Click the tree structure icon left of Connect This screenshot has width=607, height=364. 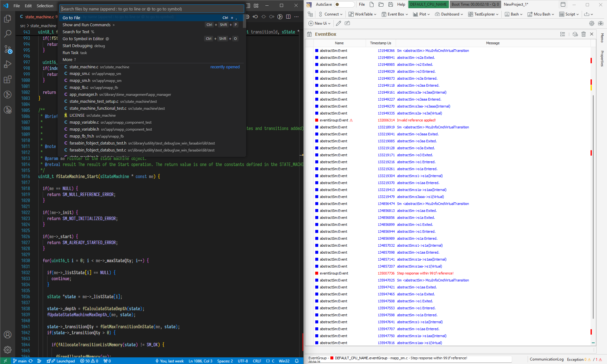tap(310, 14)
